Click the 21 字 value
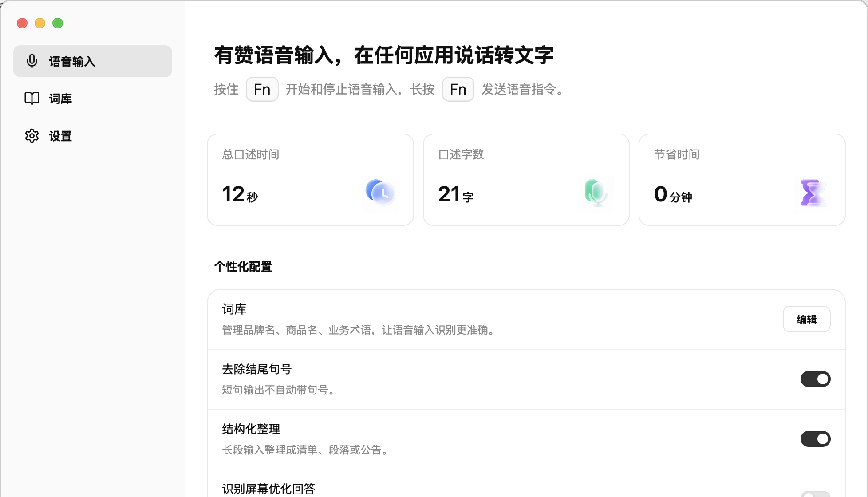This screenshot has width=868, height=497. [x=456, y=194]
